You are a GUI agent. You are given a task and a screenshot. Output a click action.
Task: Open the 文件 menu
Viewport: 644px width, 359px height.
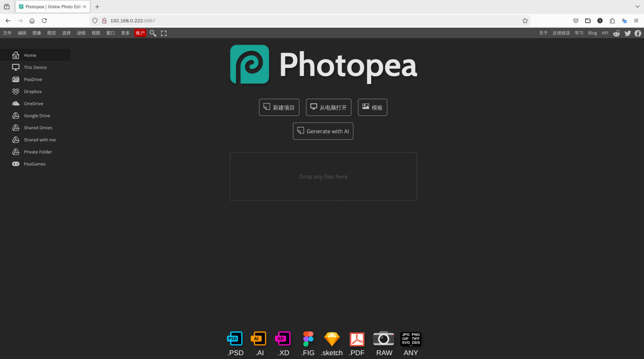(7, 33)
